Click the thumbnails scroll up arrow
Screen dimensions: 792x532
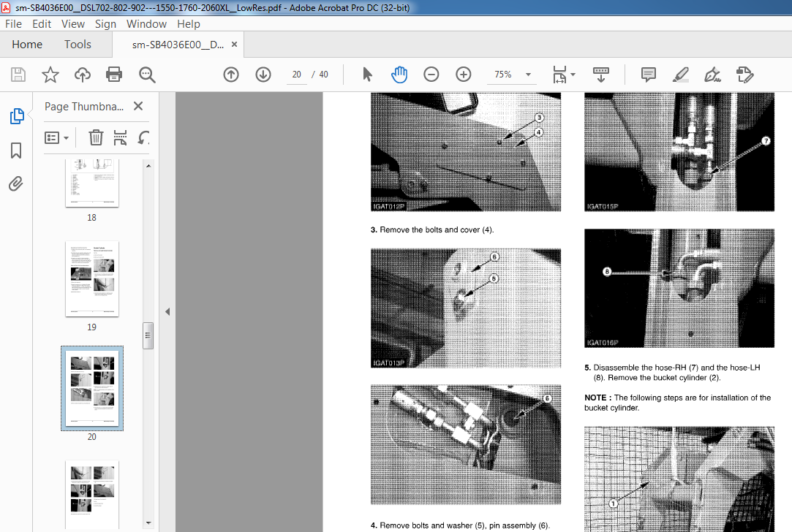pos(148,166)
